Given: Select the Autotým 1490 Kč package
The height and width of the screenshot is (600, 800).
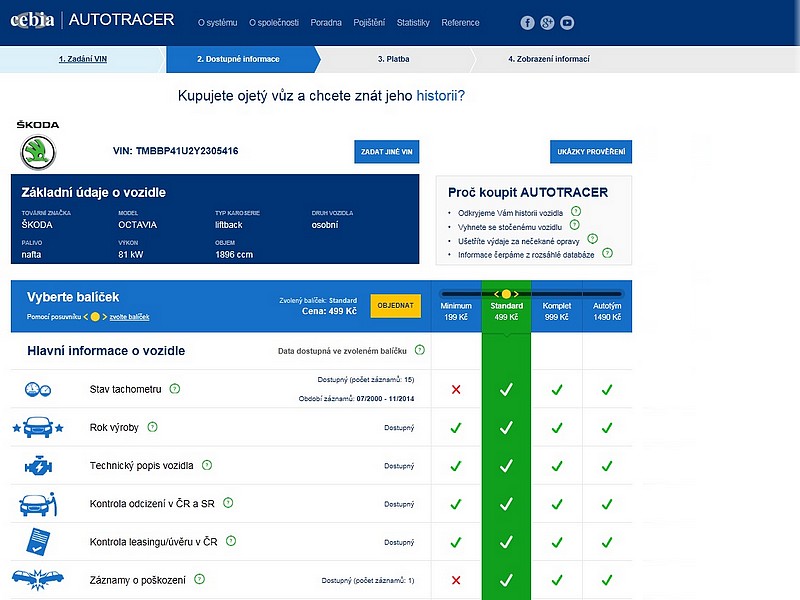Looking at the screenshot, I should click(607, 311).
